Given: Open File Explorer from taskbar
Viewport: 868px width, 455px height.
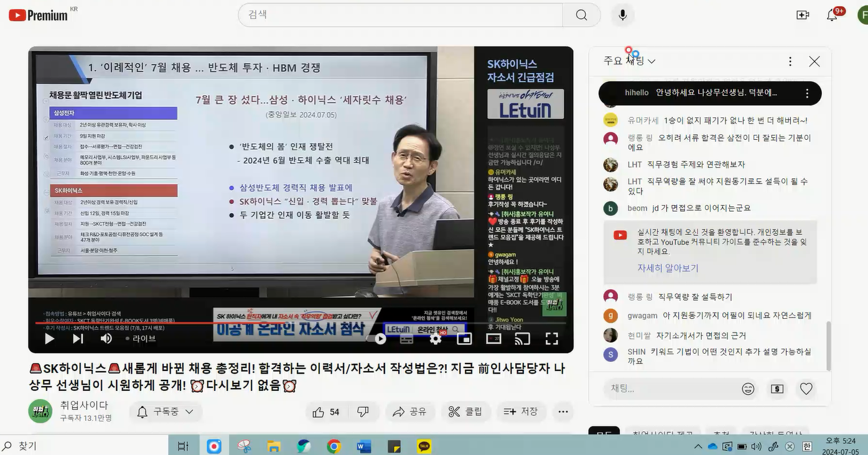Looking at the screenshot, I should tap(274, 446).
